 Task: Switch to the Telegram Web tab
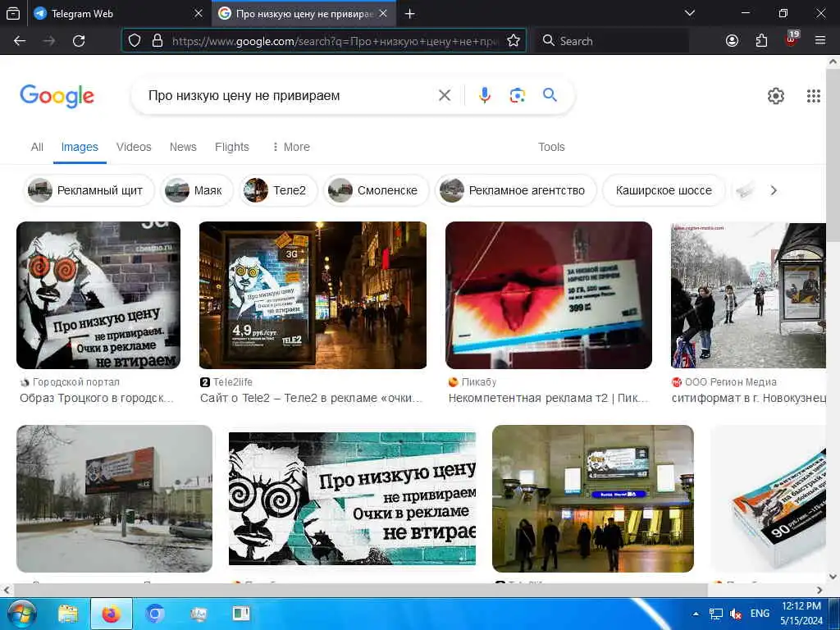(118, 13)
